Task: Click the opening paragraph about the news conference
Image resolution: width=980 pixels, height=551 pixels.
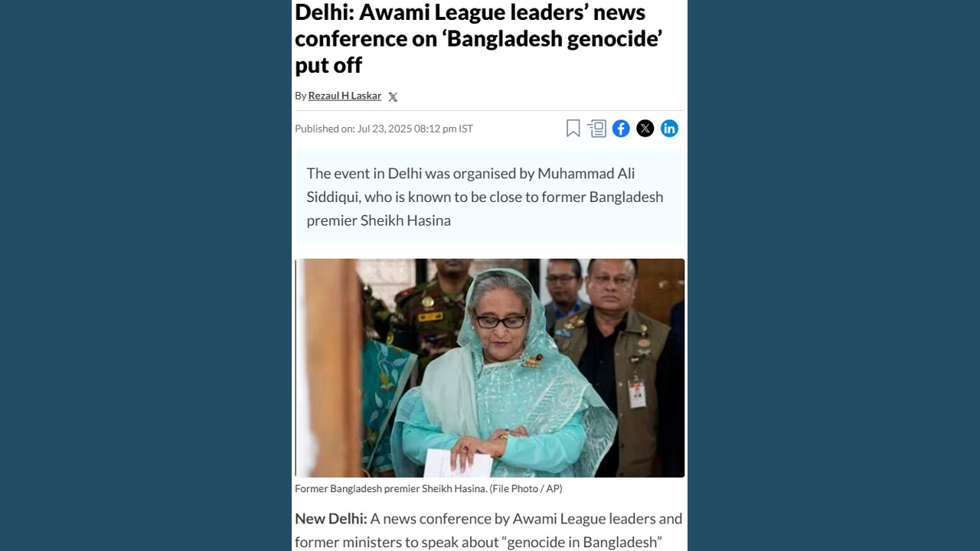Action: pyautogui.click(x=488, y=531)
